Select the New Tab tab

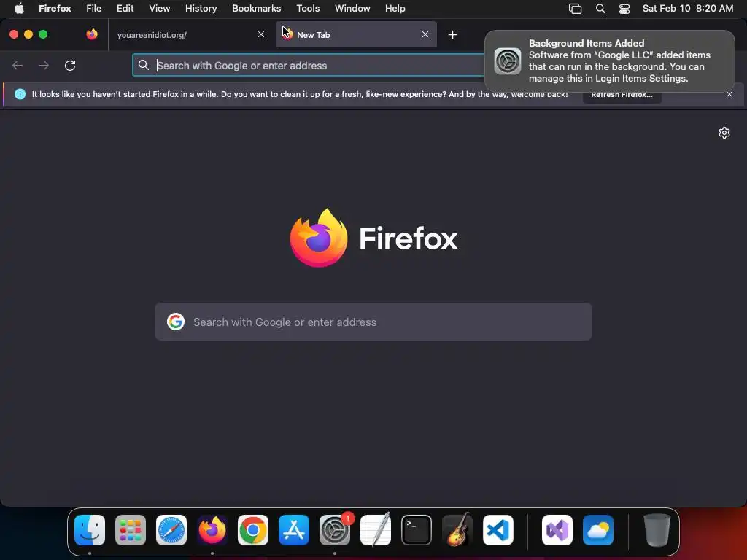click(x=356, y=35)
